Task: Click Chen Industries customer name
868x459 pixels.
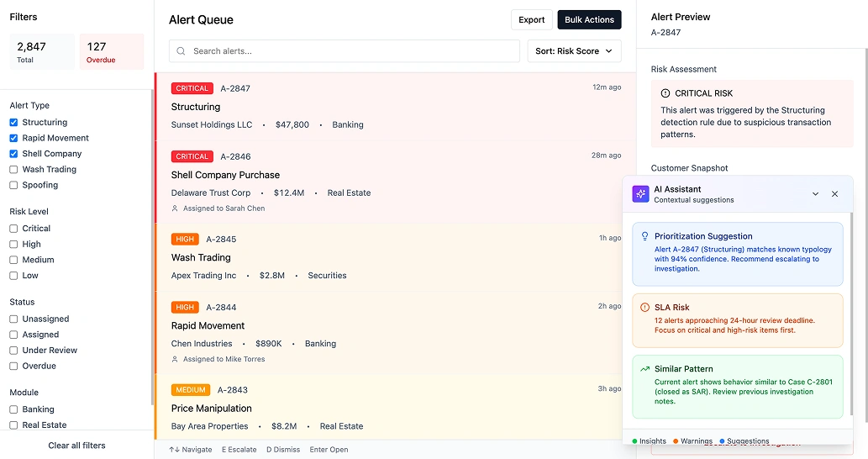Action: click(x=202, y=343)
